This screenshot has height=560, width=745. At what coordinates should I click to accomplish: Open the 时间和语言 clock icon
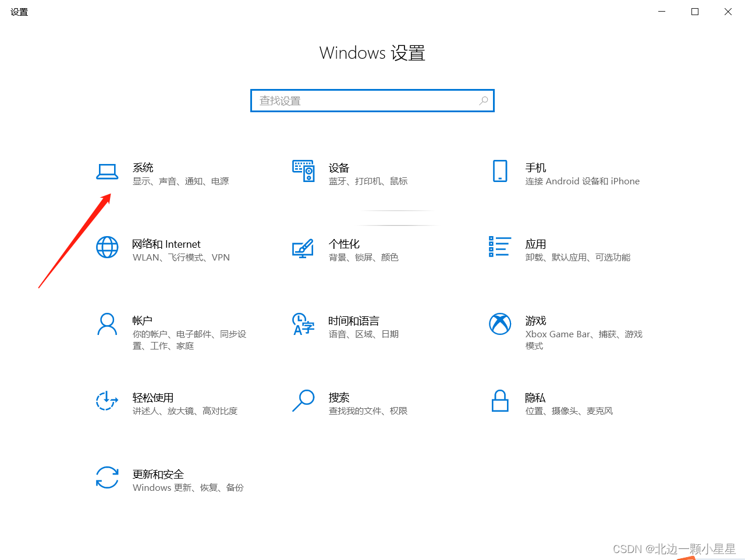pos(303,324)
